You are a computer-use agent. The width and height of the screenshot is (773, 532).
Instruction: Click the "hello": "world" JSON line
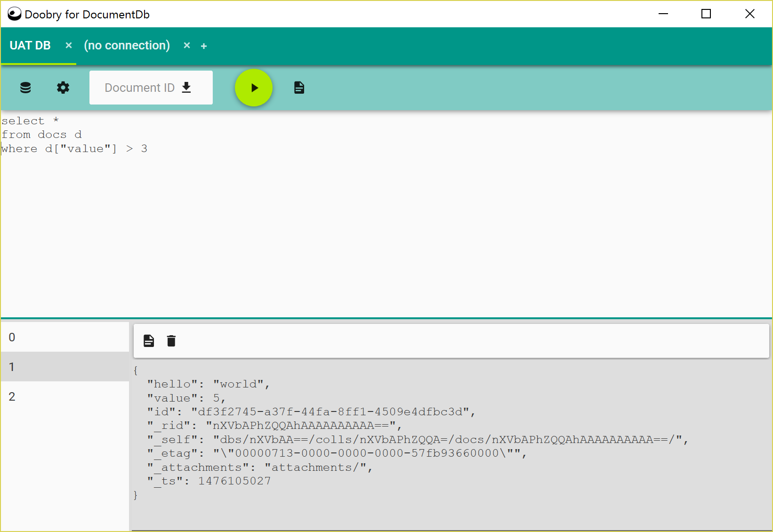pyautogui.click(x=209, y=384)
